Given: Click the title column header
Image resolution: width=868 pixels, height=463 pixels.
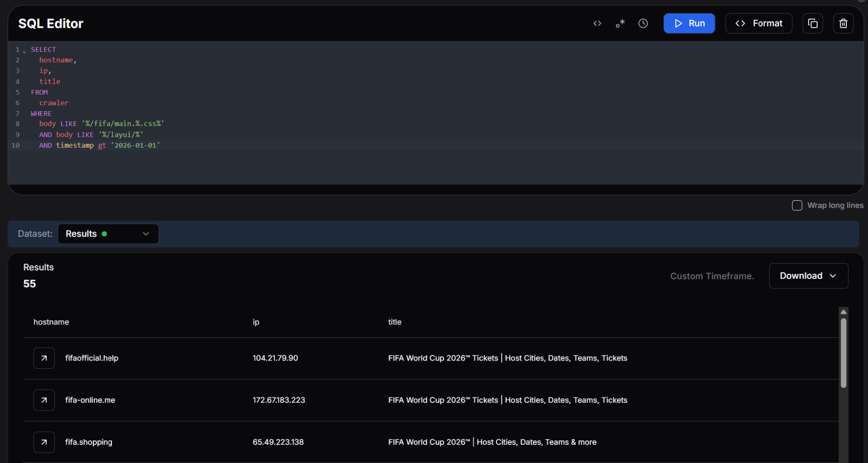Looking at the screenshot, I should [395, 322].
